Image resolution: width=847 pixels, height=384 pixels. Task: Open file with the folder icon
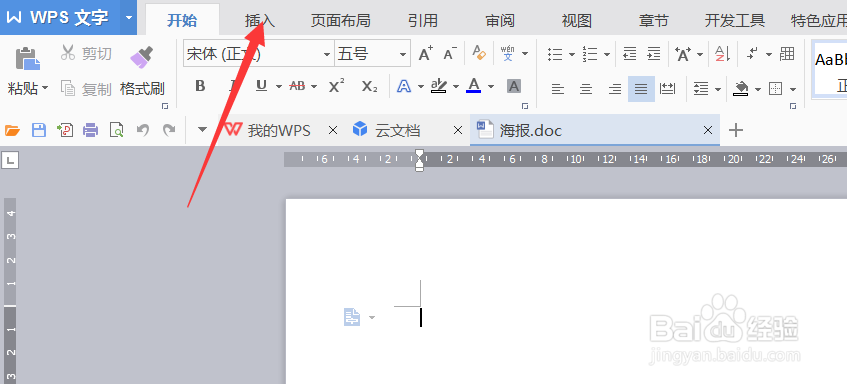tap(12, 130)
